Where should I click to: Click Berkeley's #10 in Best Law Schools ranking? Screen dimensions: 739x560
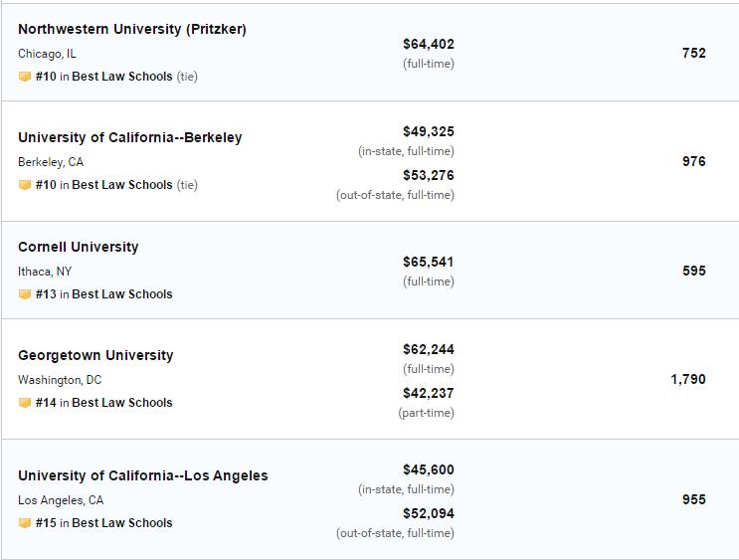pyautogui.click(x=103, y=185)
